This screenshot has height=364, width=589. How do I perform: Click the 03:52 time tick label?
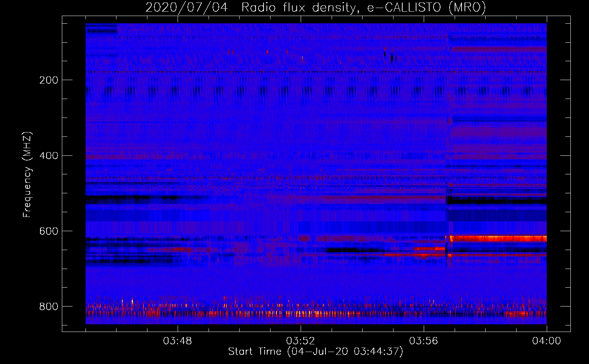pos(301,341)
